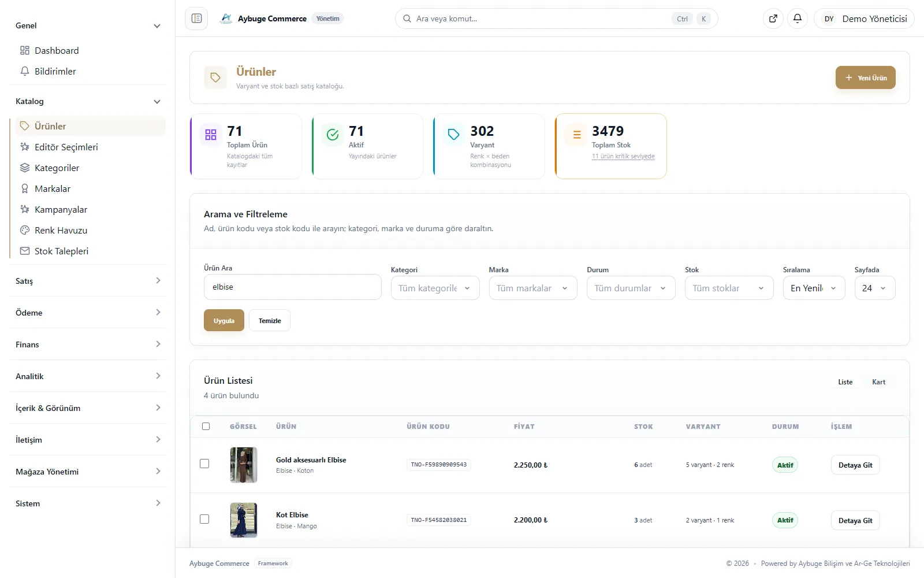
Task: Focus the Ara veya komut search bar
Action: coord(557,18)
